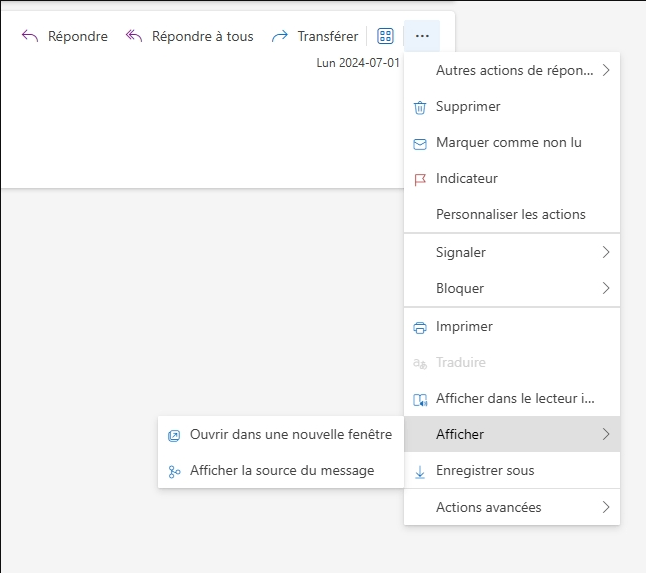Click the Reply all double-arrow icon
Screen dimensions: 646x573
click(x=134, y=36)
